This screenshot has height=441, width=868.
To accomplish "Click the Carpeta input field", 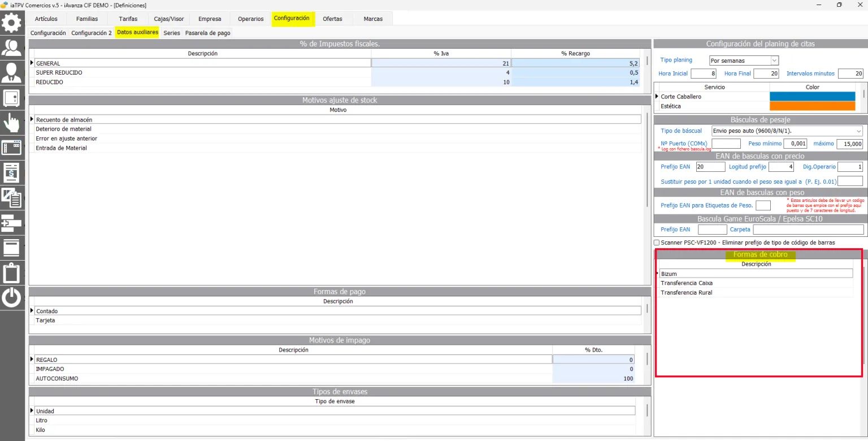I will [x=809, y=230].
